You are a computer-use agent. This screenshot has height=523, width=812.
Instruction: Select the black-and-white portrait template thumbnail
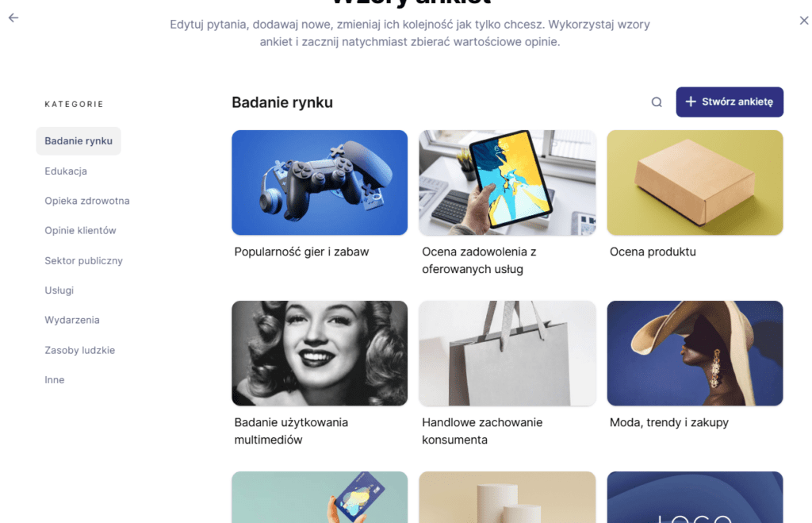pyautogui.click(x=320, y=353)
